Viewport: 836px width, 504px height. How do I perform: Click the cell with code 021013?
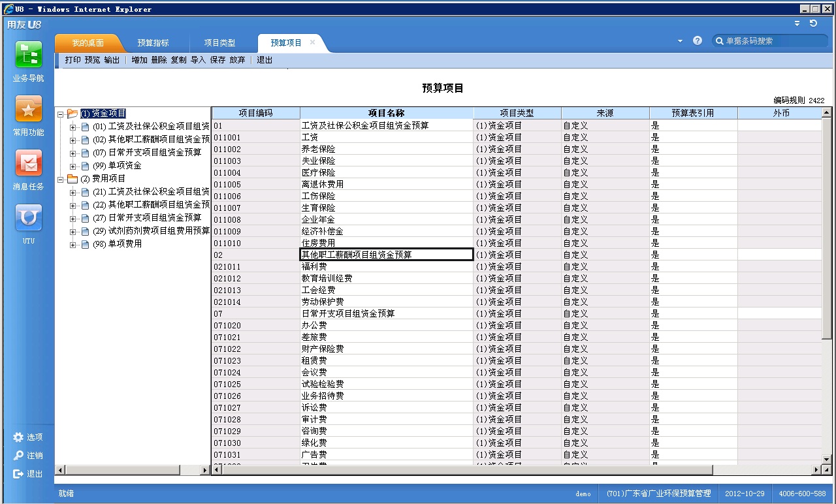(x=256, y=290)
